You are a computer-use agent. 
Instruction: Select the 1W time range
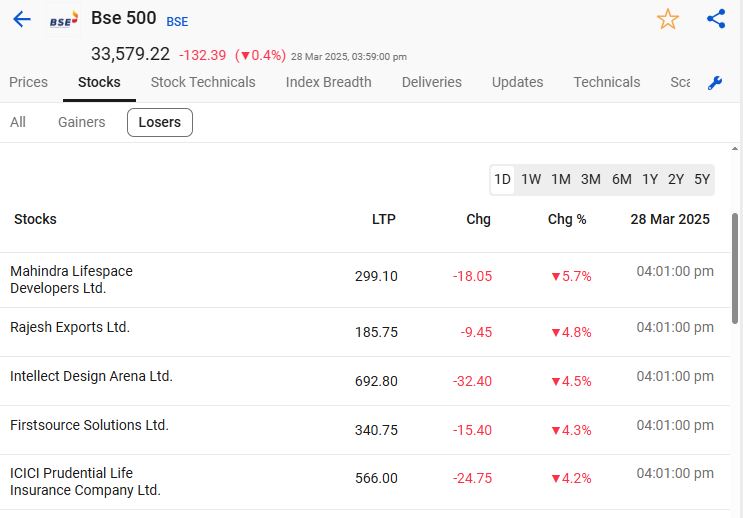[531, 179]
